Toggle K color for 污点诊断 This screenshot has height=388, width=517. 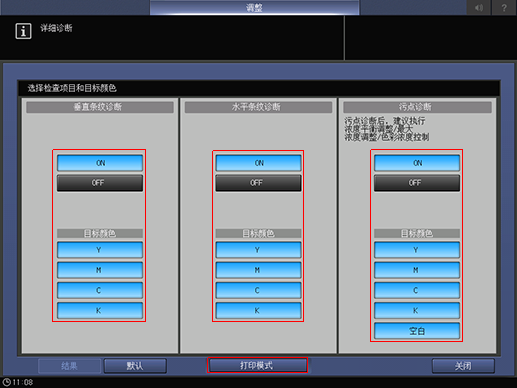pos(417,311)
